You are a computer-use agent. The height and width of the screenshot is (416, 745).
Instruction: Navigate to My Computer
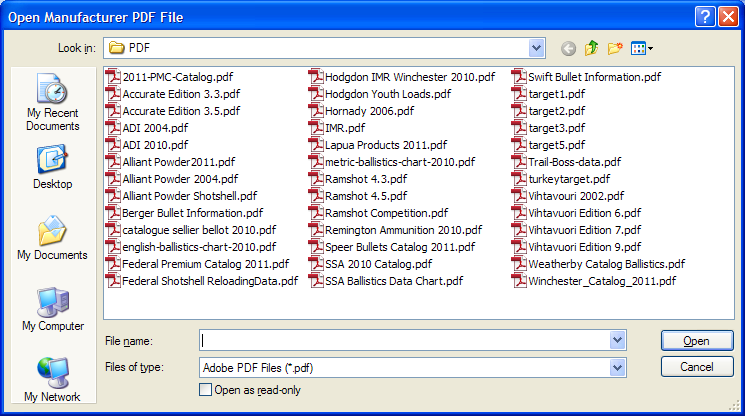click(52, 309)
